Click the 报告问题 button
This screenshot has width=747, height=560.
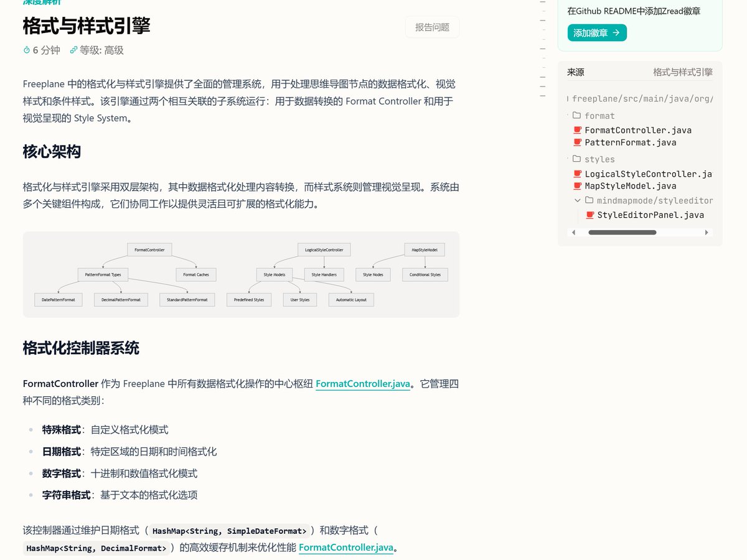pyautogui.click(x=432, y=27)
